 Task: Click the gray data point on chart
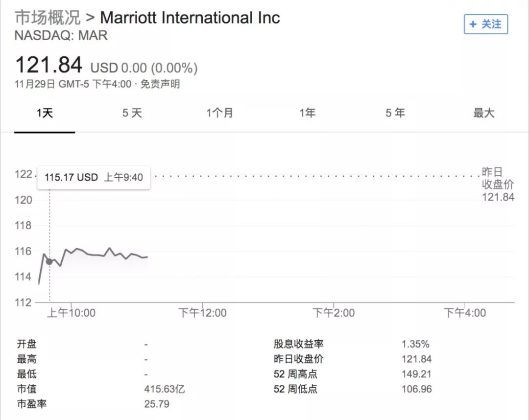tap(49, 261)
